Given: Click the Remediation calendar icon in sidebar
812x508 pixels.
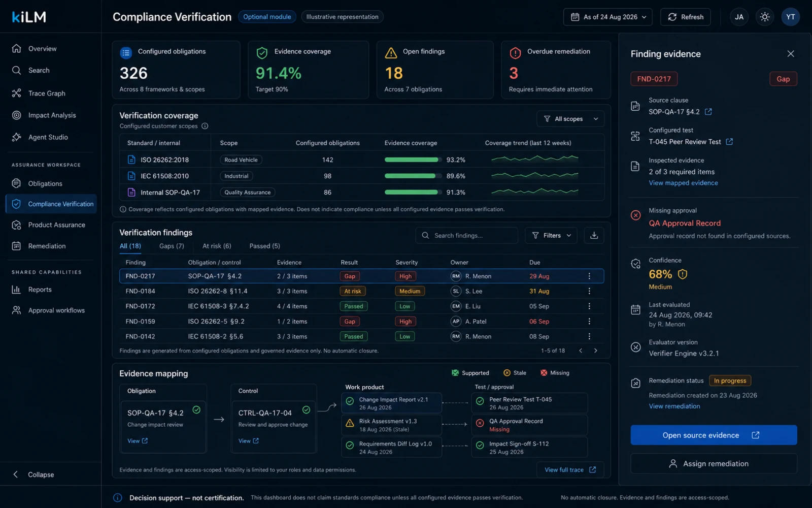Looking at the screenshot, I should pyautogui.click(x=17, y=246).
